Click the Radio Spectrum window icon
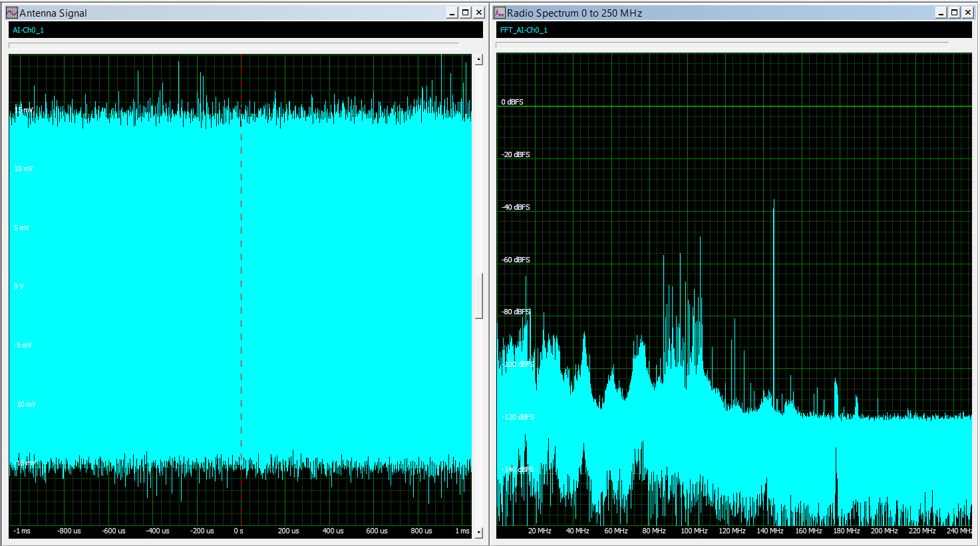 tap(500, 13)
